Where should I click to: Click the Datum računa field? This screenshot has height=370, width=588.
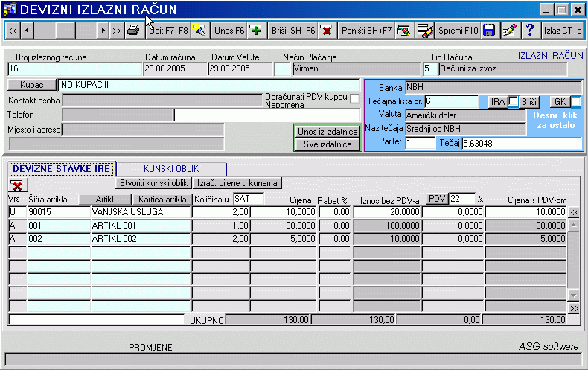point(175,68)
